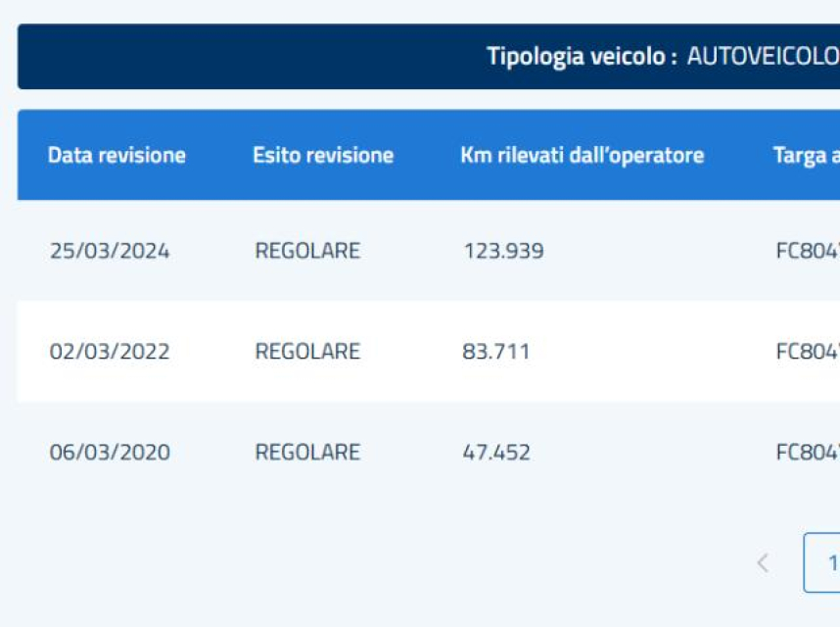840x627 pixels.
Task: Click the previous page chevron arrow
Action: tap(763, 562)
